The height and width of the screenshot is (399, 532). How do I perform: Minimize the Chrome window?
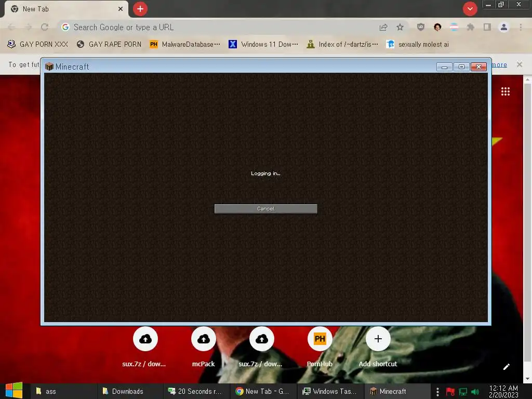click(x=488, y=5)
